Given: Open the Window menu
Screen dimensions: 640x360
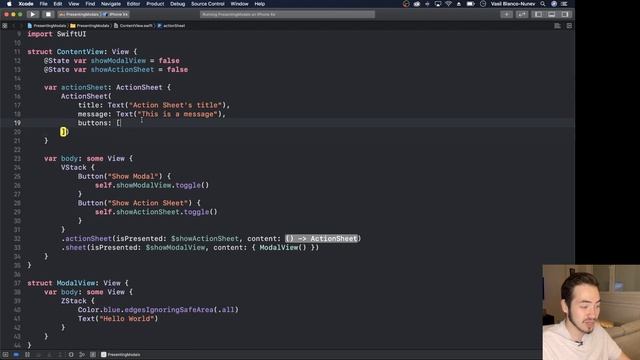Looking at the screenshot, I should click(240, 4).
